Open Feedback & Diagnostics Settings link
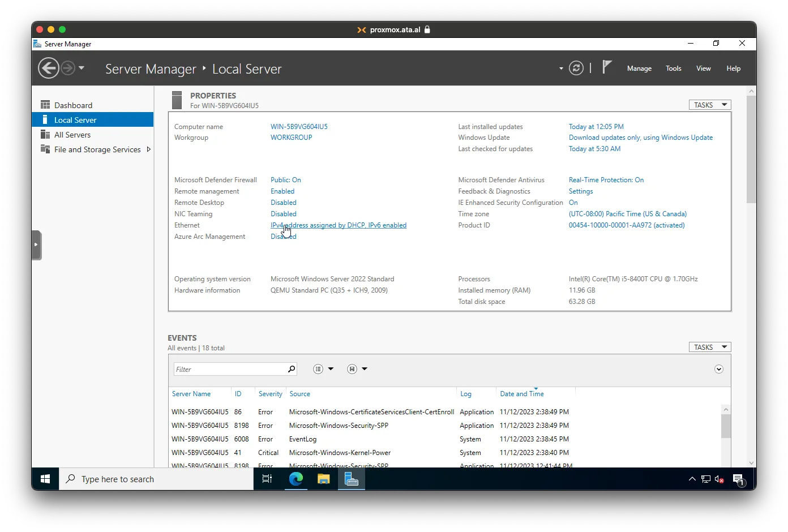Image resolution: width=788 pixels, height=532 pixels. point(581,191)
